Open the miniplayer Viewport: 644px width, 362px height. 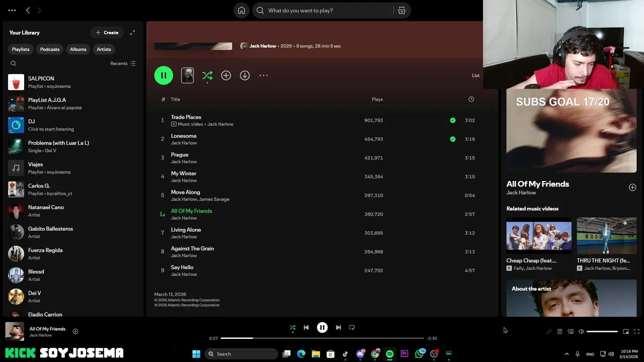click(626, 332)
